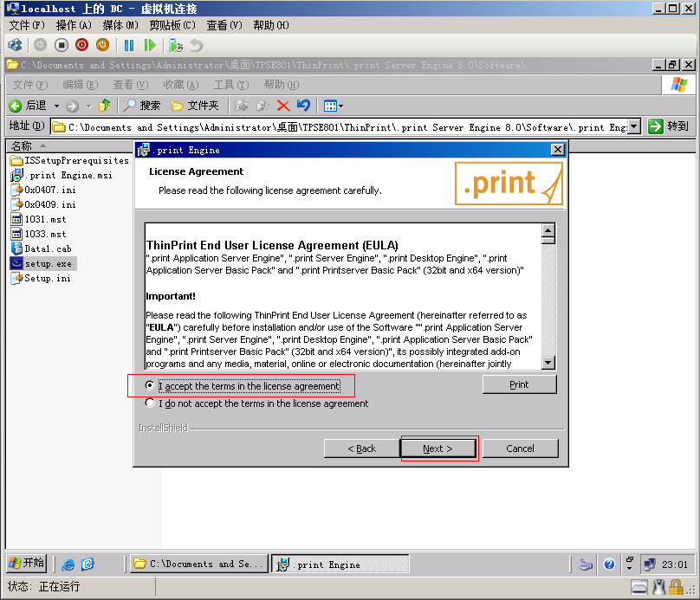Select the Setup.ini file
700x600 pixels.
(x=41, y=278)
